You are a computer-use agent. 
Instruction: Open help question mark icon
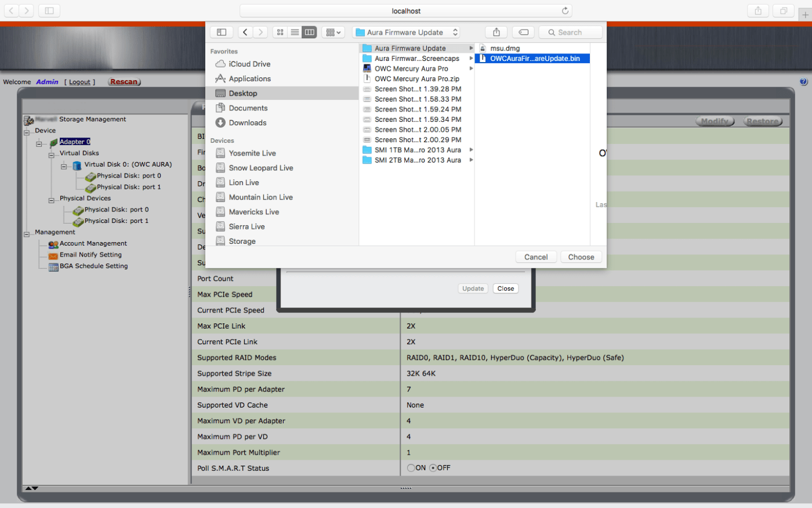tap(803, 82)
